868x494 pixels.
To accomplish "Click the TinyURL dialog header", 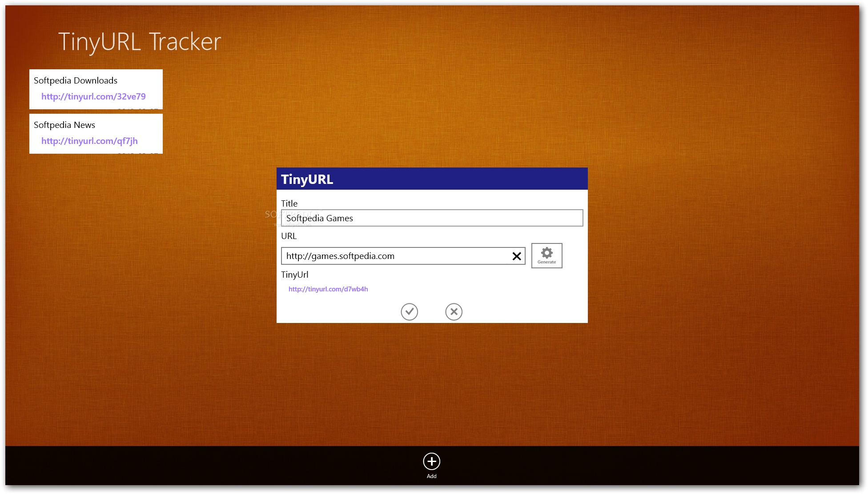I will pos(432,179).
